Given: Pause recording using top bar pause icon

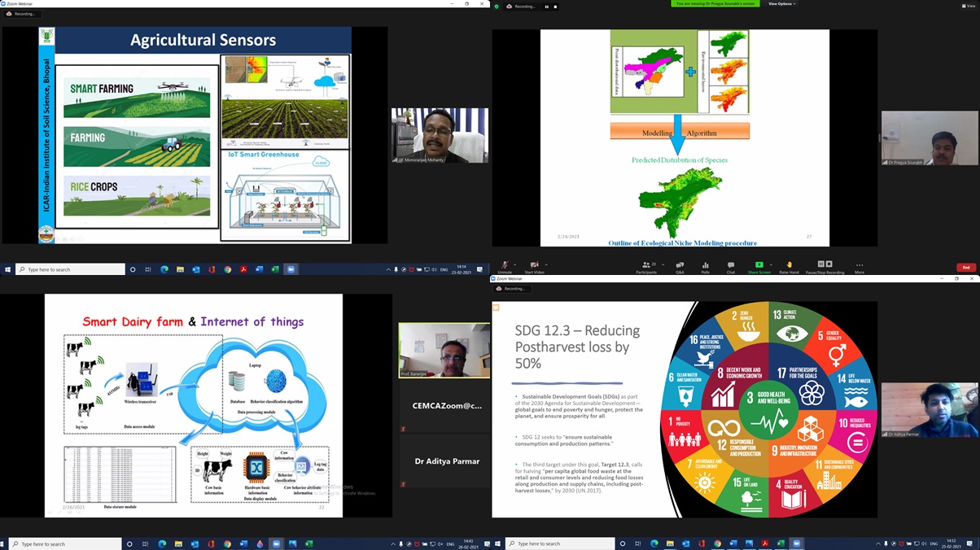Looking at the screenshot, I should (547, 7).
